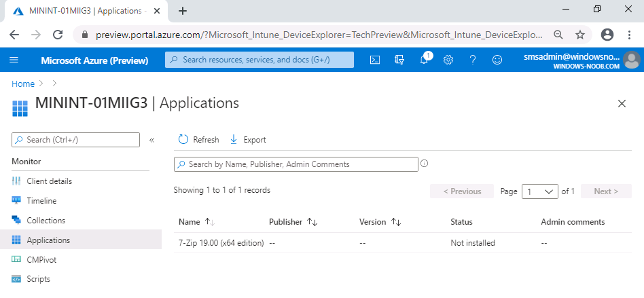The image size is (644, 298).
Task: Open the Help question mark
Action: pos(473,60)
